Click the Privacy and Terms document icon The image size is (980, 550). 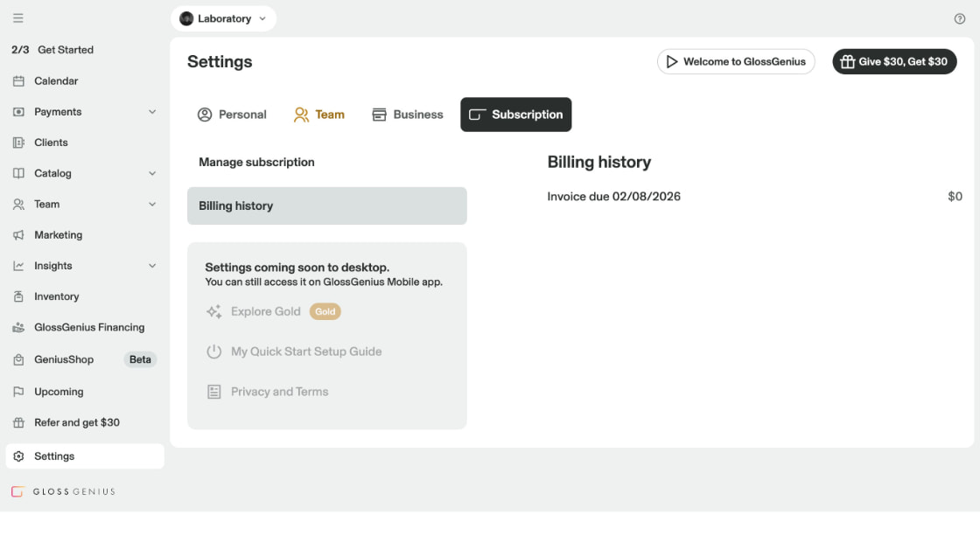(x=213, y=392)
